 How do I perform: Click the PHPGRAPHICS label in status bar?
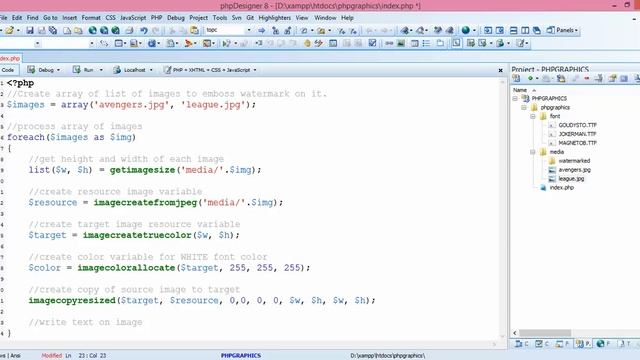241,356
